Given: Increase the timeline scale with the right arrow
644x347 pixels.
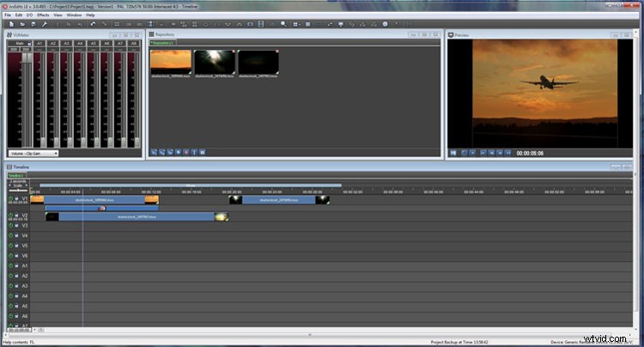Looking at the screenshot, I should tap(27, 186).
